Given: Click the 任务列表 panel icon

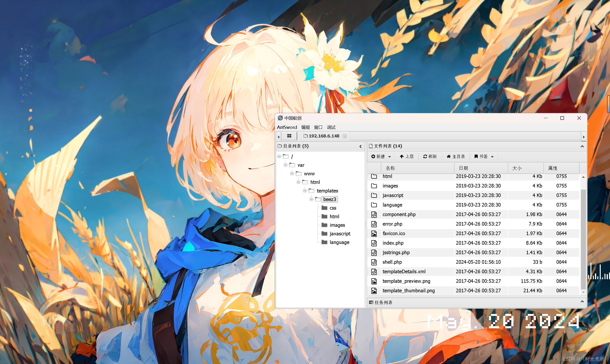Looking at the screenshot, I should (371, 303).
